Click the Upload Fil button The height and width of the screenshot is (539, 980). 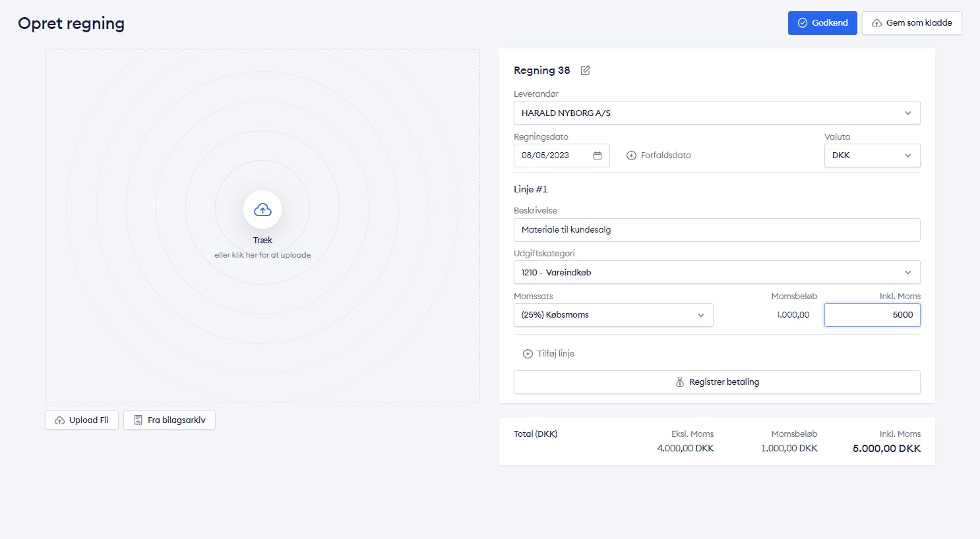click(82, 420)
